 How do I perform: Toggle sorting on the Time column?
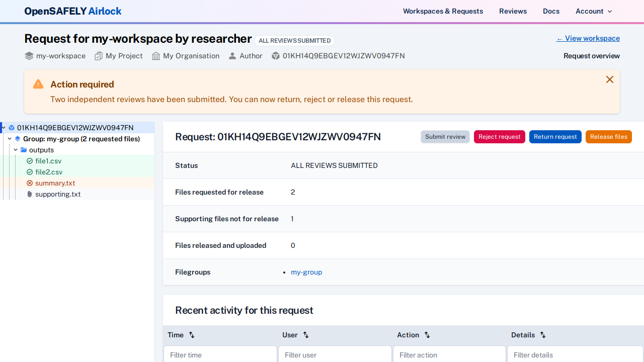[x=191, y=335]
